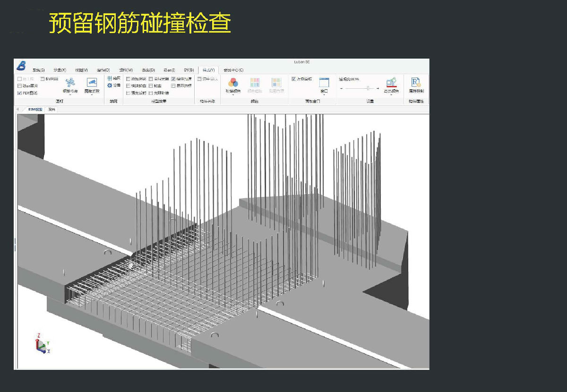Expand highlight color dropdown arrow

[x=391, y=95]
